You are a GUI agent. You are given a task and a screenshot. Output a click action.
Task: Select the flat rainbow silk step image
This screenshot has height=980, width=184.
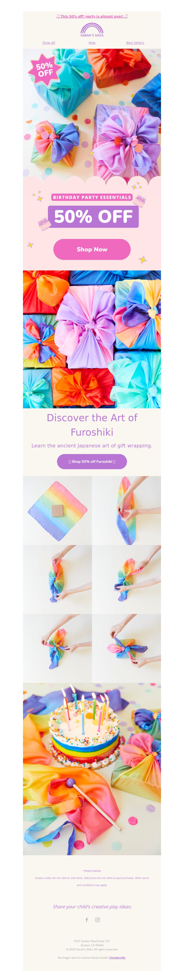(x=57, y=510)
